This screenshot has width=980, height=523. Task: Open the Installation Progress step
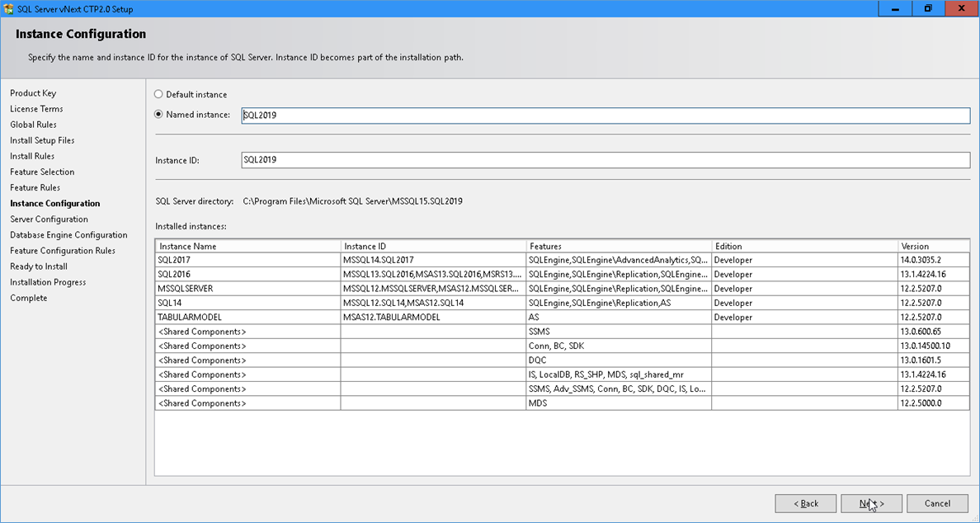(48, 282)
